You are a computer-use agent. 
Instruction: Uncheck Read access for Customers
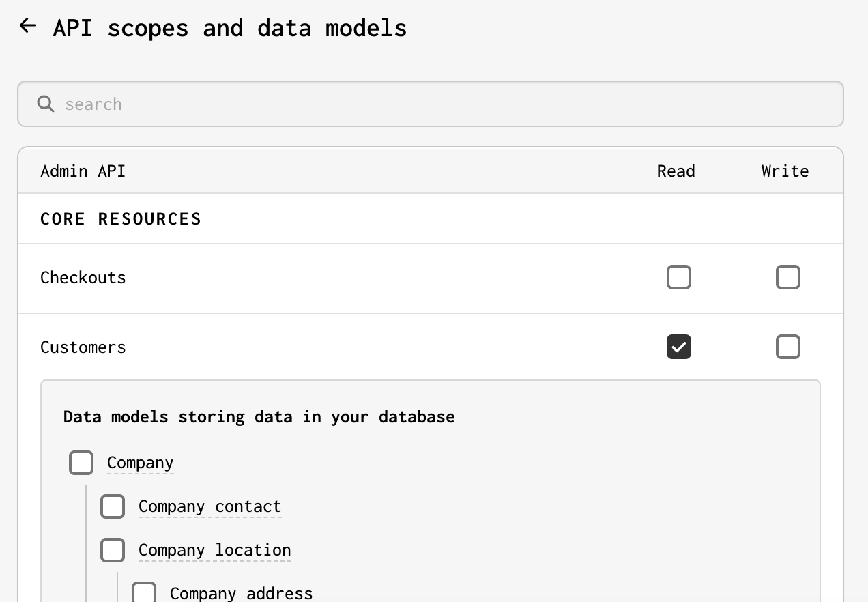click(x=679, y=347)
